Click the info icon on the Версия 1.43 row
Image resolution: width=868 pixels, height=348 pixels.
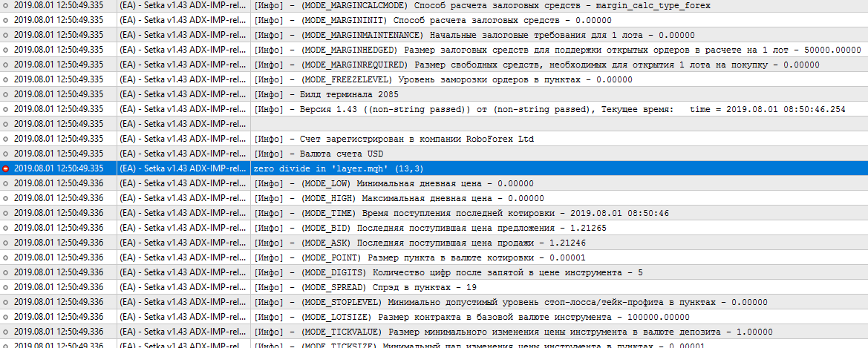coord(6,110)
